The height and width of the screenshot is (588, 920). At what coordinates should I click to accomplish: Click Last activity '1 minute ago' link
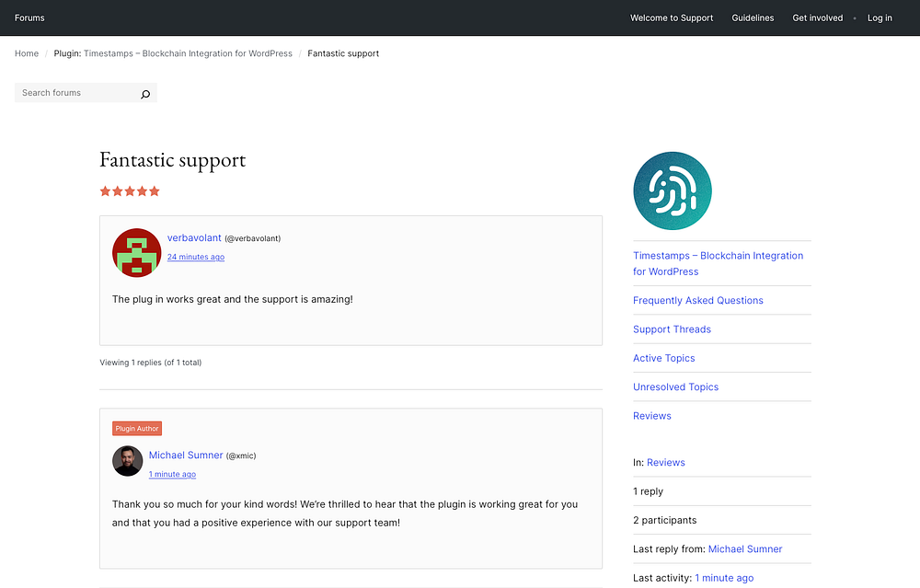pos(724,578)
